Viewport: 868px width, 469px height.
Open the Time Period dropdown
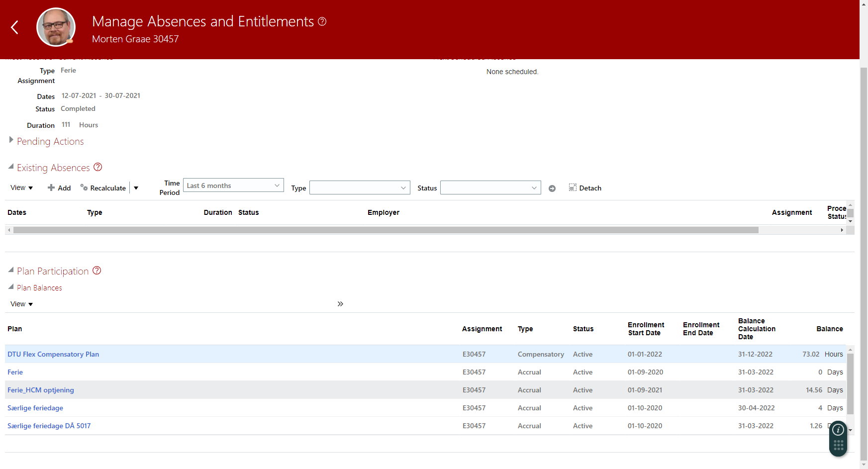point(233,186)
